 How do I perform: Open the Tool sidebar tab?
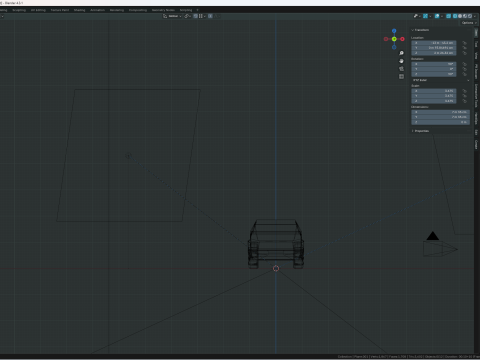(476, 44)
